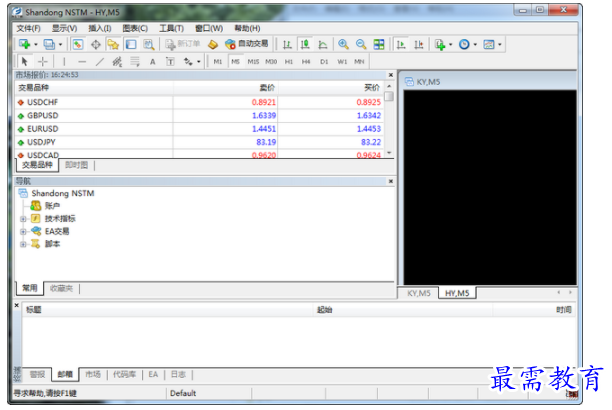Viewport: 612px width, 410px height.
Task: Expand the EA交易 tree node
Action: [x=23, y=231]
